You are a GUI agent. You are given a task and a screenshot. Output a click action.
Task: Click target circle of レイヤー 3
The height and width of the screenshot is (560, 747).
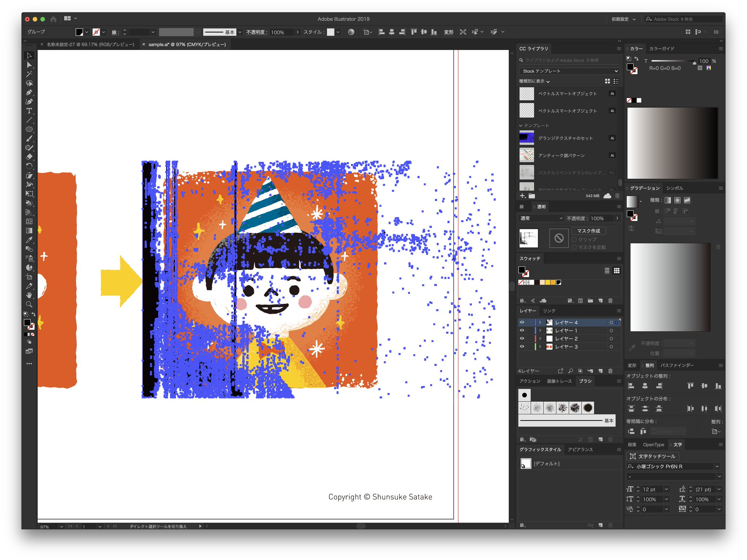[x=611, y=347]
